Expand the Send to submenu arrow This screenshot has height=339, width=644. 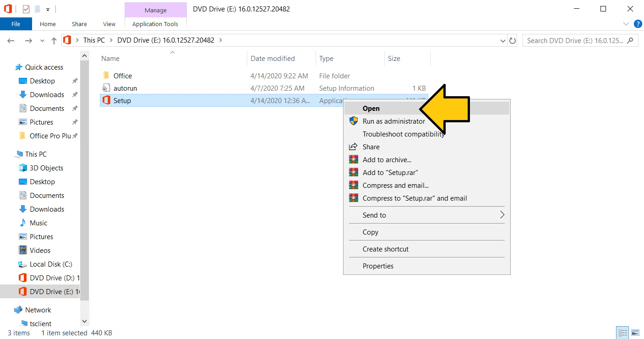[x=501, y=215]
